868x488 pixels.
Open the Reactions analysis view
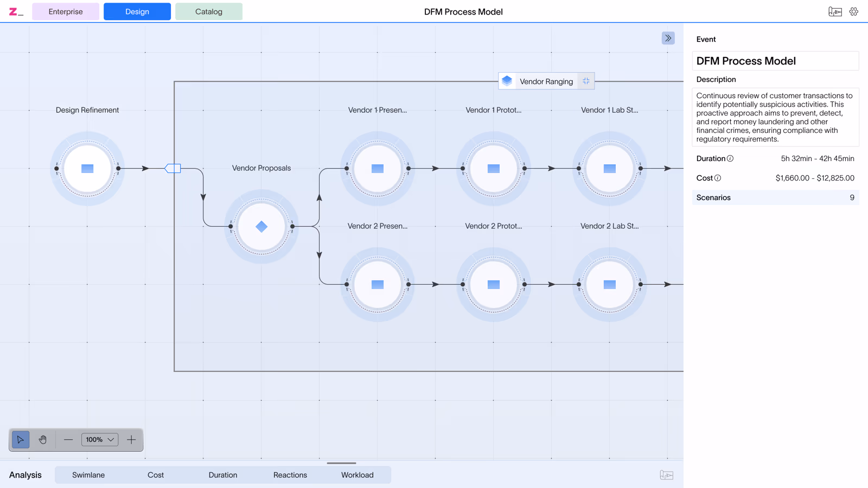pos(290,475)
